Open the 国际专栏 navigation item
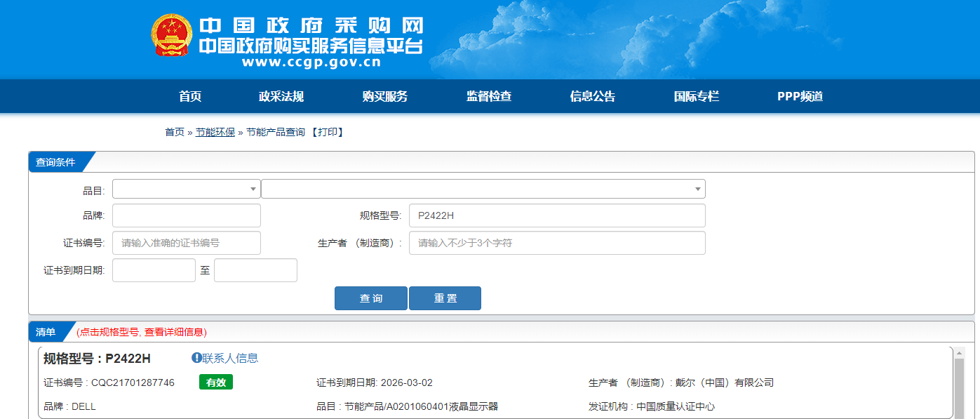 (x=697, y=97)
